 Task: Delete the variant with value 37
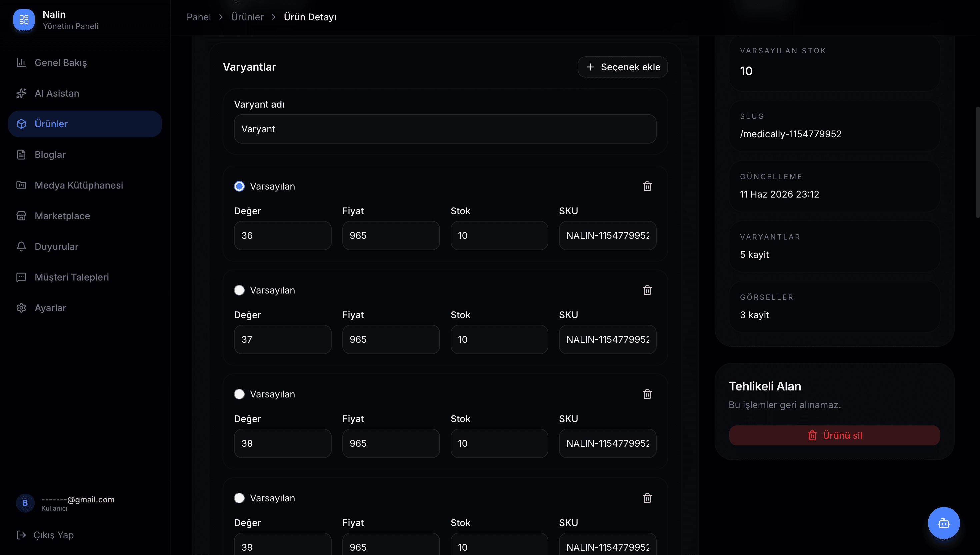(647, 290)
